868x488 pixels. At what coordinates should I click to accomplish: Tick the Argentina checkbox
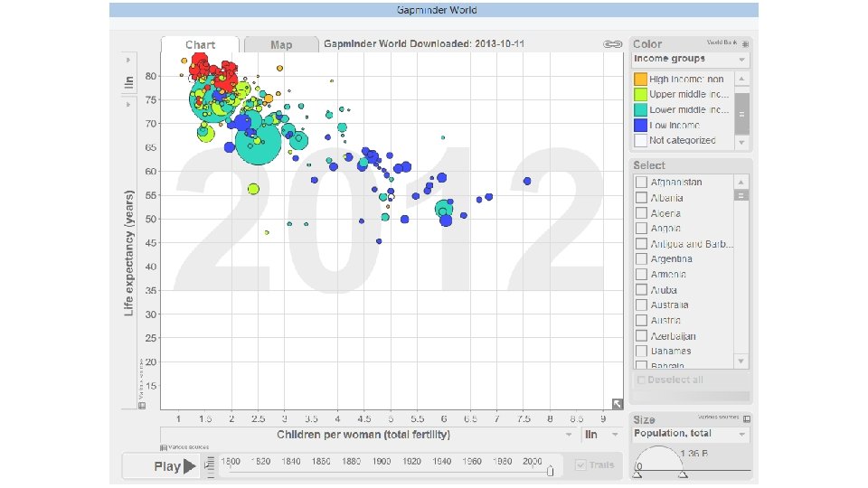(641, 258)
